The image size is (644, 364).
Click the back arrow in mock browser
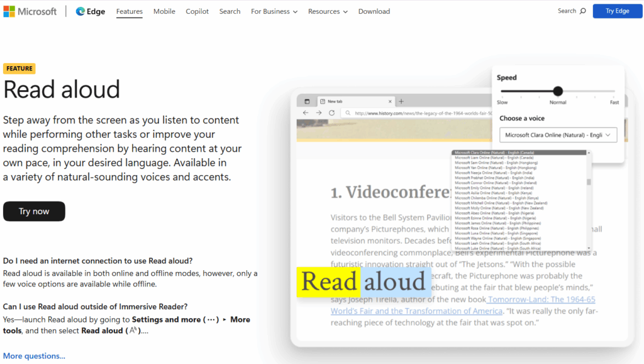pos(306,113)
